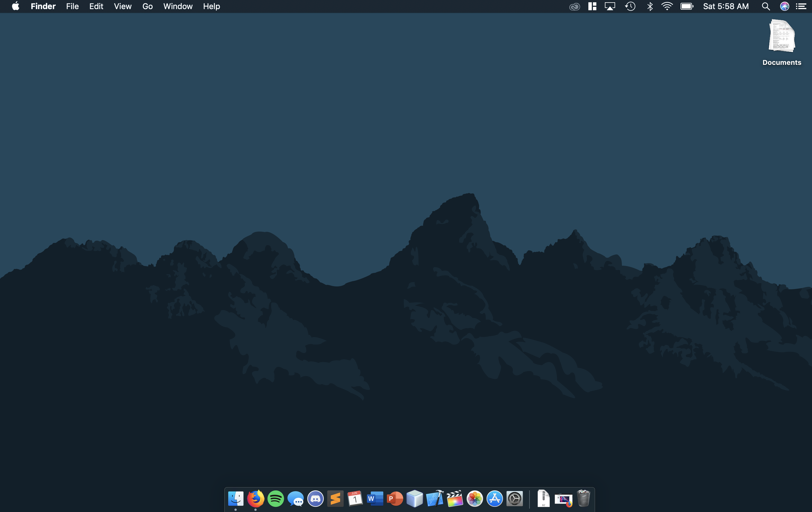The width and height of the screenshot is (812, 512).
Task: Open Microsoft Word from the Dock
Action: 375,499
